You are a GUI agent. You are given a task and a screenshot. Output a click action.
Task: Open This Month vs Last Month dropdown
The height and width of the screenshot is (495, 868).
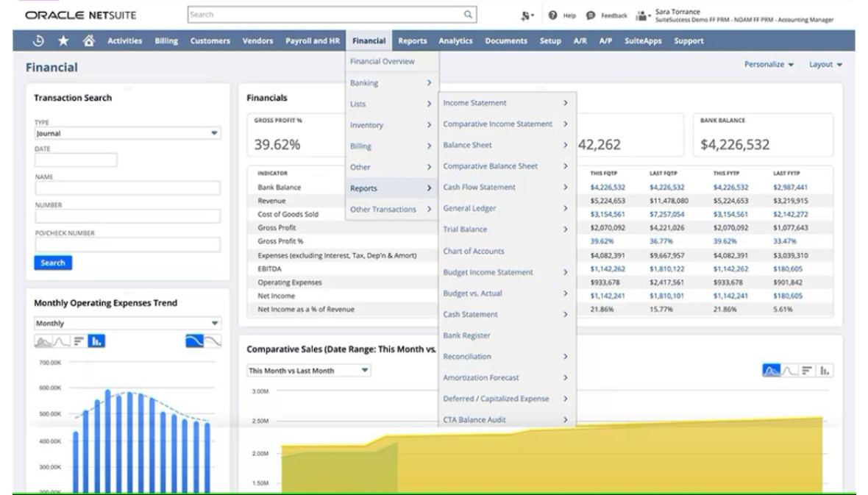coord(308,371)
